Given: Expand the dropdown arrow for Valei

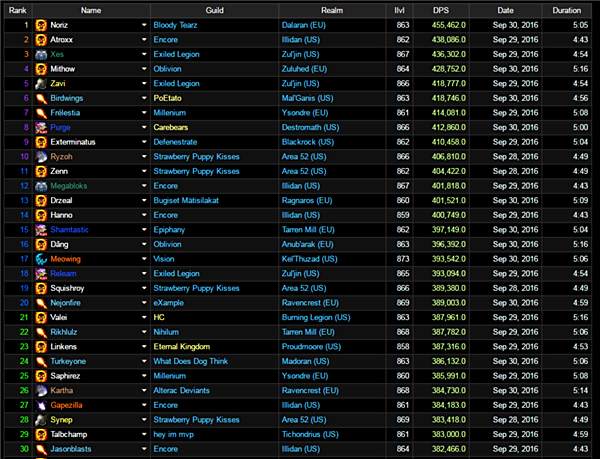Looking at the screenshot, I should (x=144, y=317).
